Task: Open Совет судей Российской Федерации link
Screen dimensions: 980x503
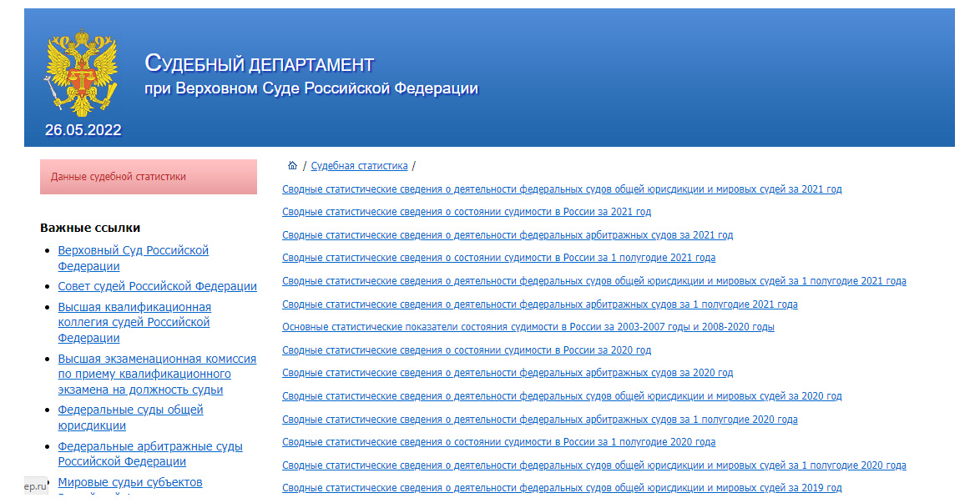Action: pos(158,286)
